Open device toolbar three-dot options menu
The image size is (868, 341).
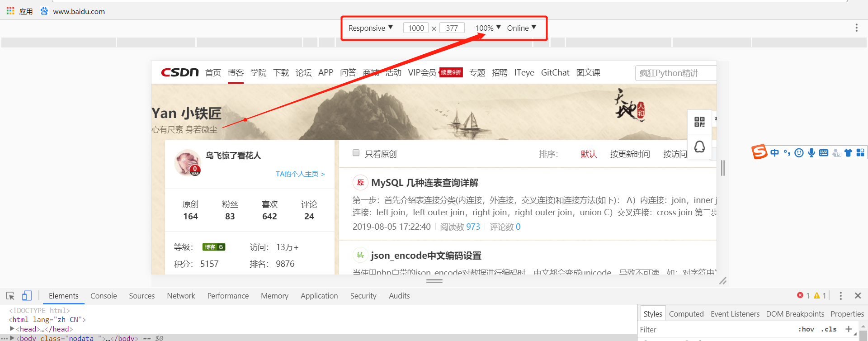[856, 28]
